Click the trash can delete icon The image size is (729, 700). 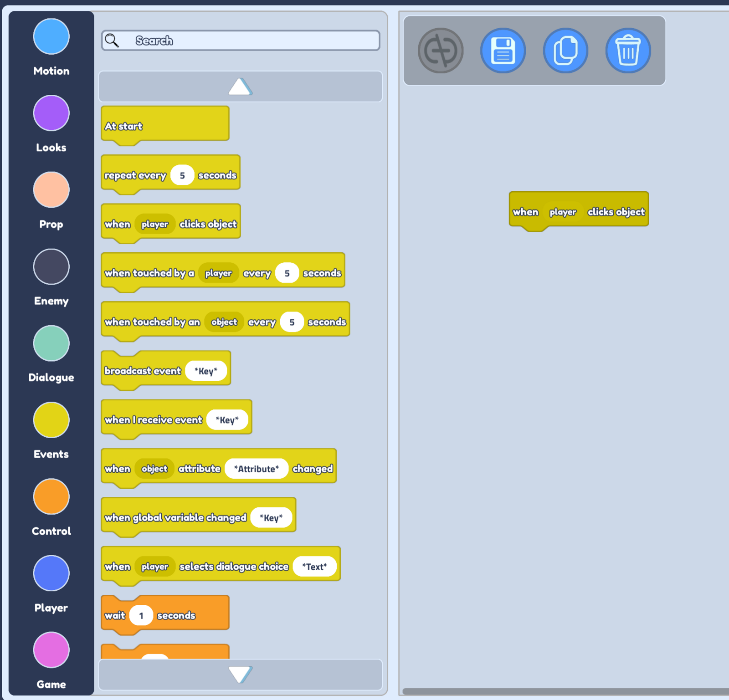tap(628, 51)
